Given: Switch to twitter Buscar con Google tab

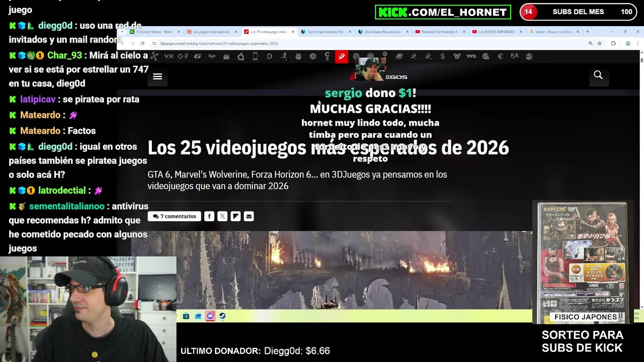Looking at the screenshot, I should 554,32.
